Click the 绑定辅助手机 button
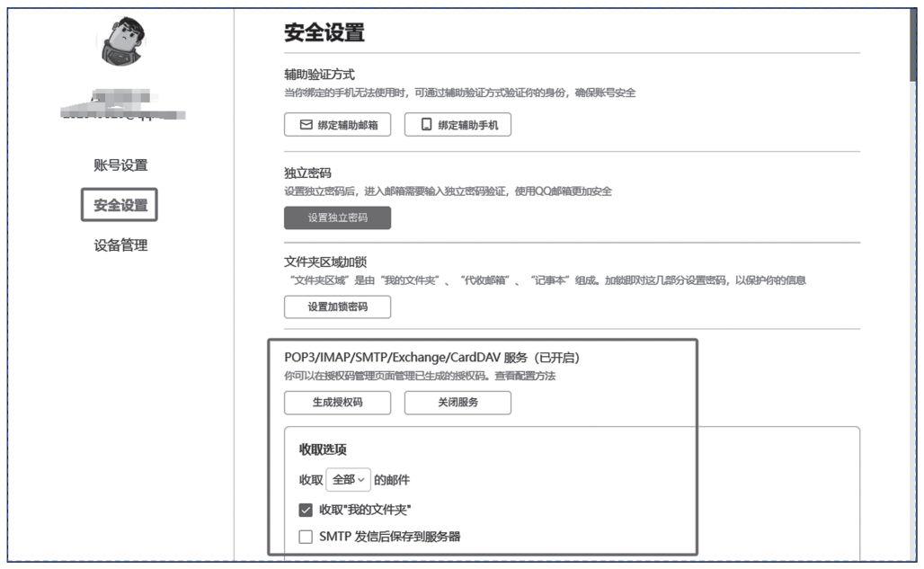924x569 pixels. 458,124
